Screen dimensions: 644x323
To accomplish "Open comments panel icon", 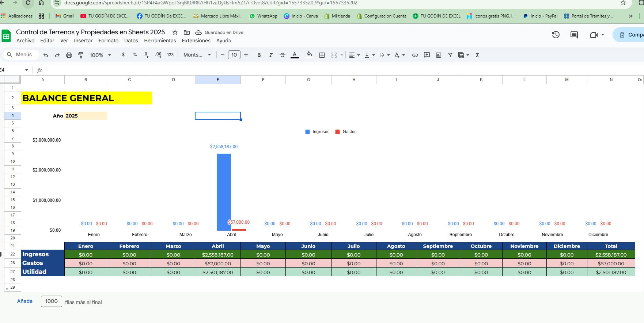I will pyautogui.click(x=574, y=35).
